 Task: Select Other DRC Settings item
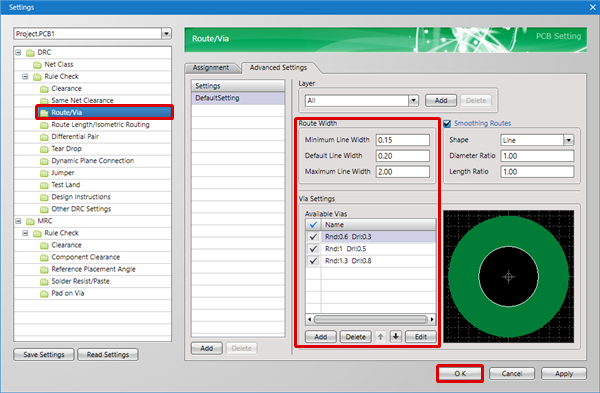pos(81,209)
